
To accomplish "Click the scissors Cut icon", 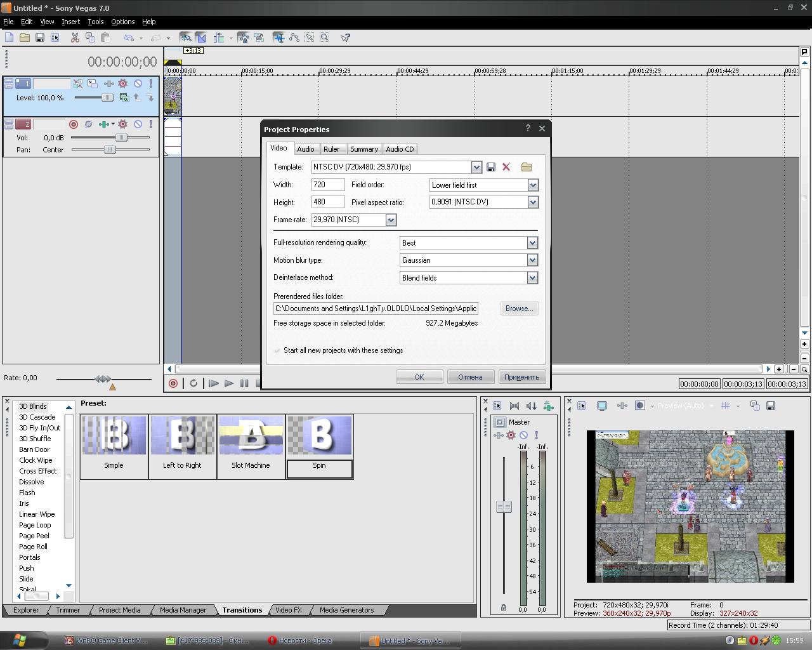I will (x=75, y=38).
